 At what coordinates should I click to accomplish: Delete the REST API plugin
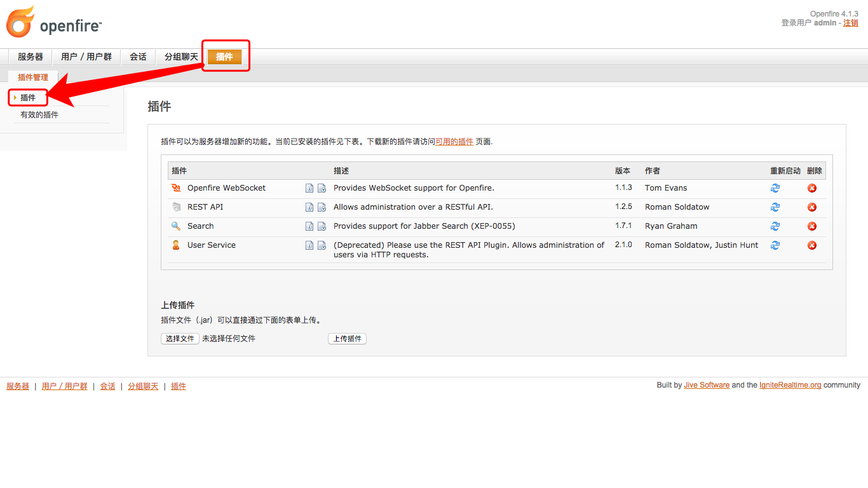pos(812,207)
